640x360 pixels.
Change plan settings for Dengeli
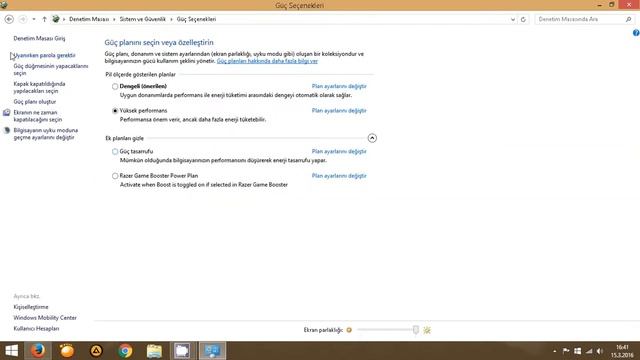click(x=339, y=86)
